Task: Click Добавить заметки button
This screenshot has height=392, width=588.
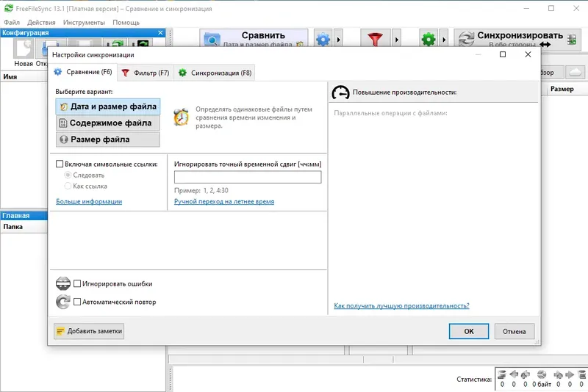Action: 89,331
